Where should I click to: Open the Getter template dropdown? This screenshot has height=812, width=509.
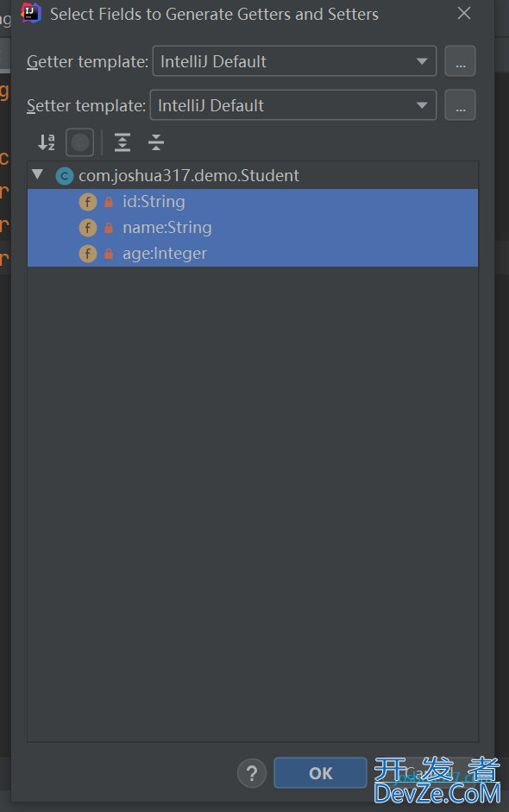click(294, 61)
